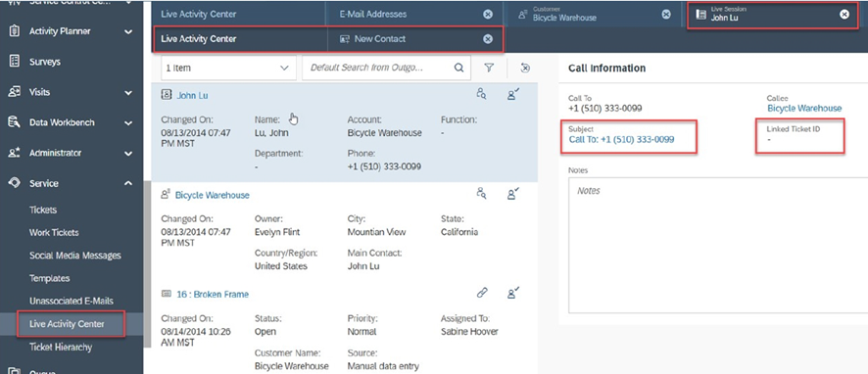Open the John Lu contact link
The image size is (868, 374).
click(192, 95)
